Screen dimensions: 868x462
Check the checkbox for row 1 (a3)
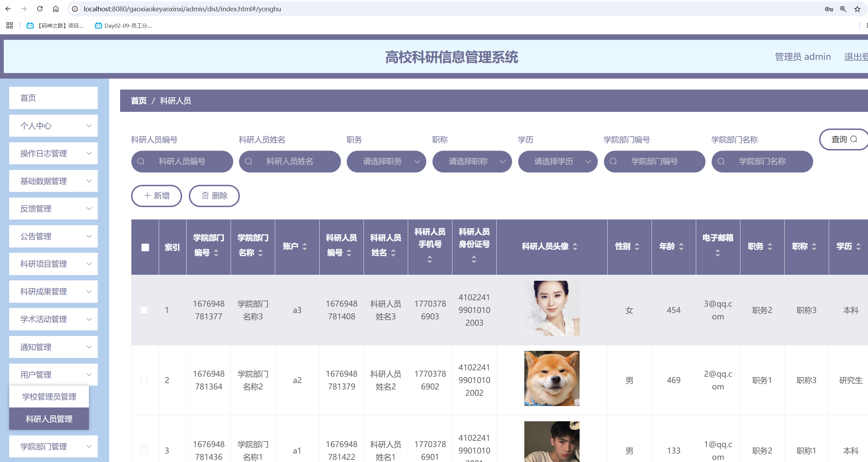point(144,310)
